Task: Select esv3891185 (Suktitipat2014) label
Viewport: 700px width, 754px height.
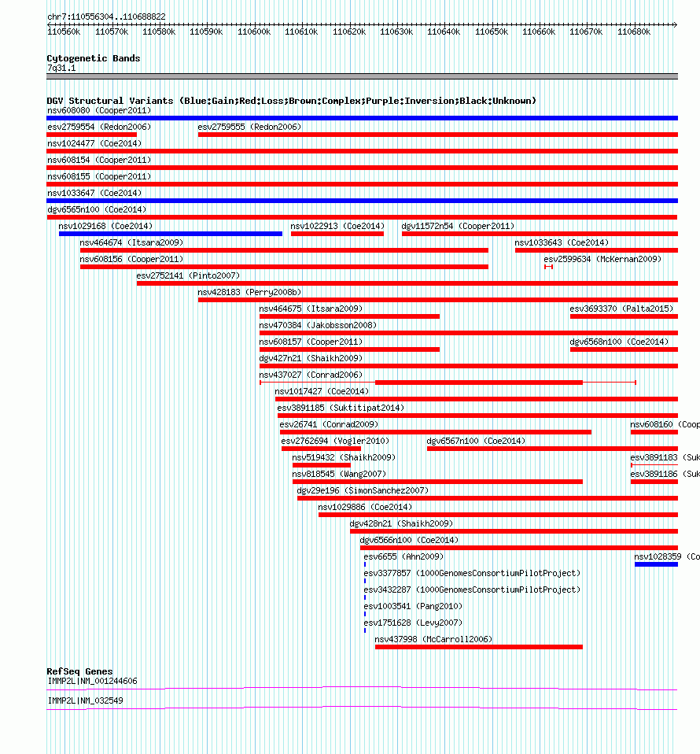Action: (x=341, y=408)
